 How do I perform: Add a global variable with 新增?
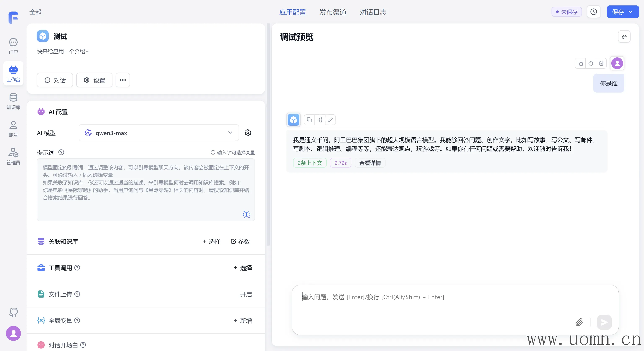[243, 320]
